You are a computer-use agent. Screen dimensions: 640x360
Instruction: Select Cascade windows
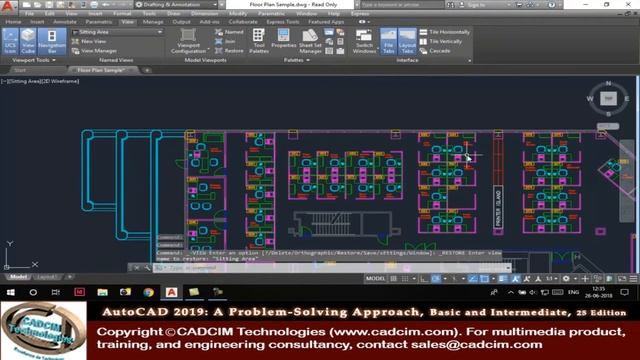click(x=435, y=51)
